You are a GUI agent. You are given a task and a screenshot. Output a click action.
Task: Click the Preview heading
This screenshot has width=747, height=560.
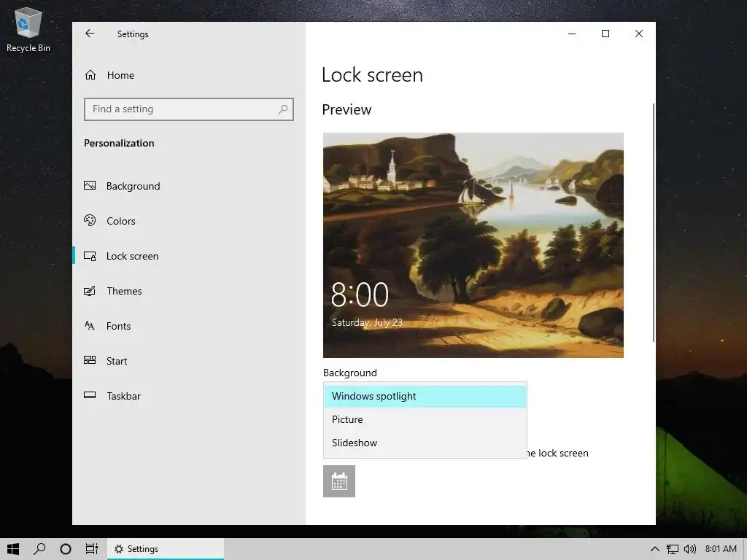(x=347, y=109)
